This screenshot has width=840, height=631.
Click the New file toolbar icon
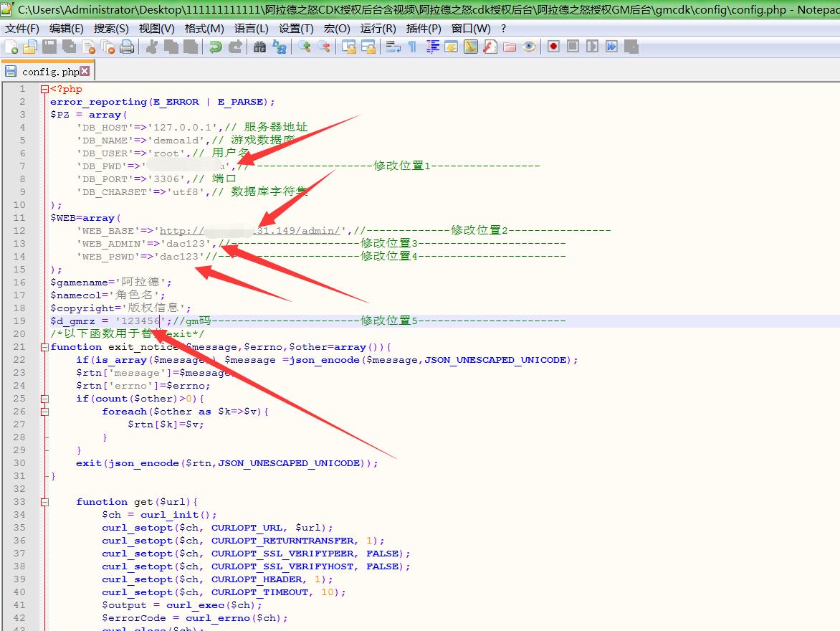click(x=11, y=47)
